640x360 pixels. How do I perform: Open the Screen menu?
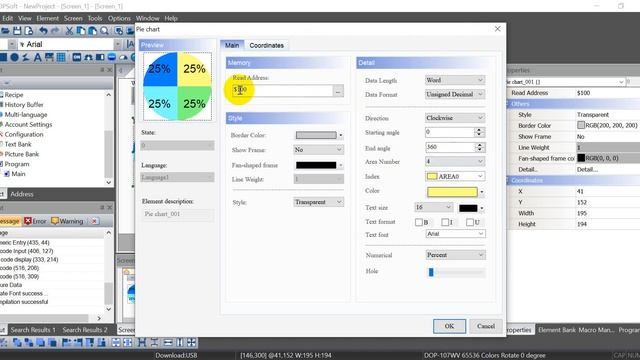[x=73, y=18]
